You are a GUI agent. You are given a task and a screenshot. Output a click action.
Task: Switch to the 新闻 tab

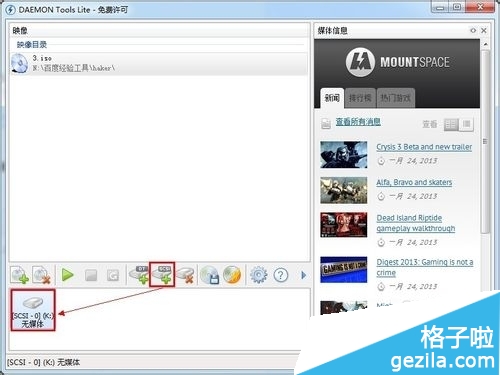coord(332,98)
